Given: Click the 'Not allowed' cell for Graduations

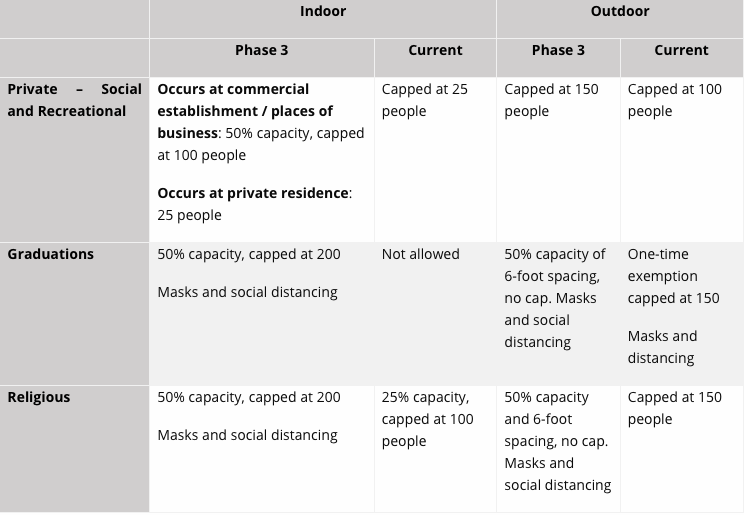Looking at the screenshot, I should point(420,254).
